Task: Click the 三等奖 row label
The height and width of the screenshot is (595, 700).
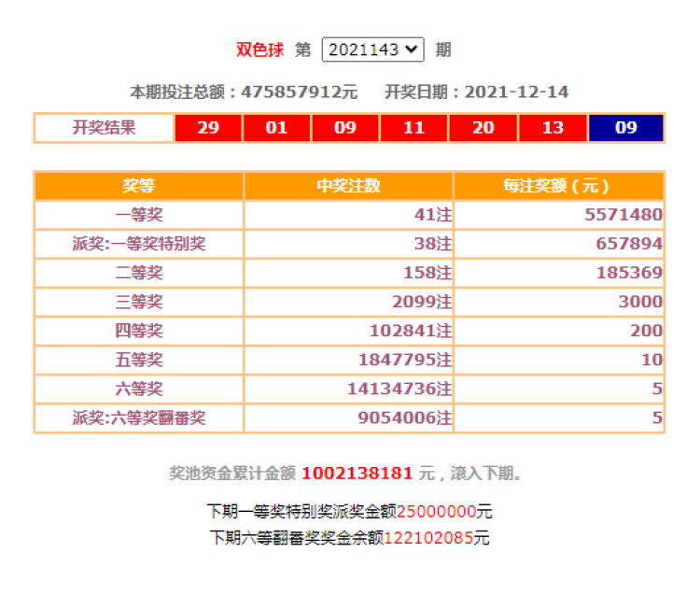Action: (139, 302)
